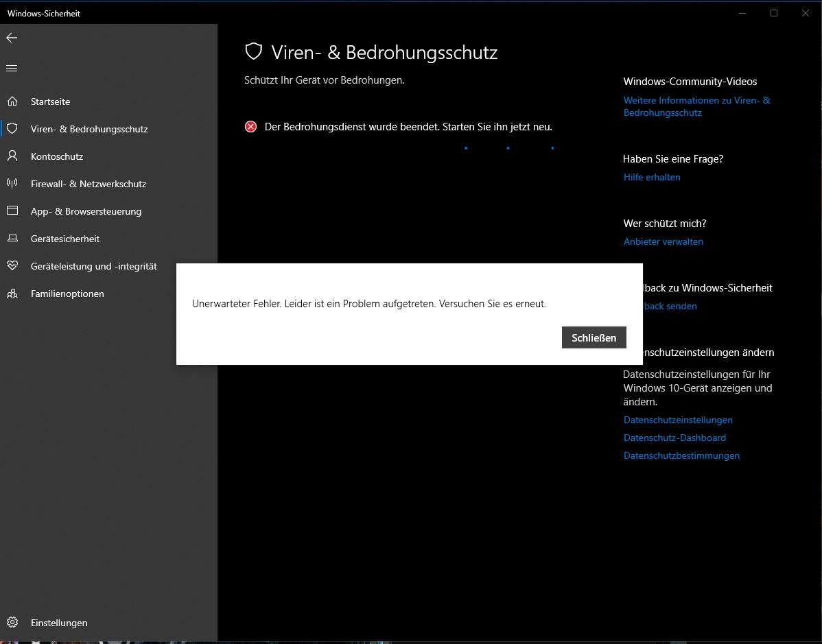The image size is (822, 644).
Task: Click the Firewall antenna icon
Action: pos(12,183)
